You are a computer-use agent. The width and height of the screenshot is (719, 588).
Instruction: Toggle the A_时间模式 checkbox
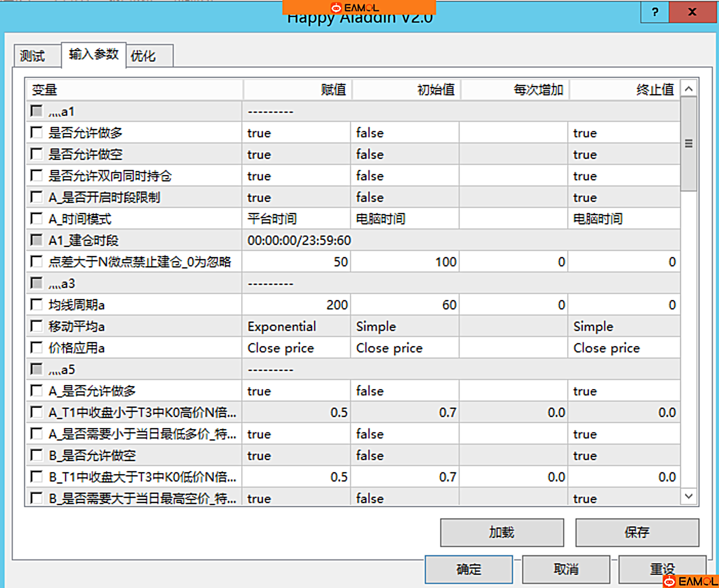point(36,219)
